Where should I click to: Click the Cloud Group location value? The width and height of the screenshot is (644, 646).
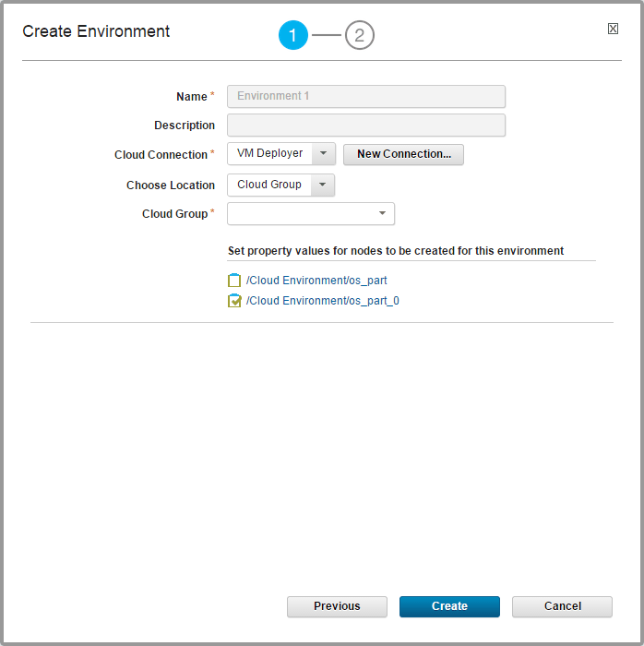268,185
